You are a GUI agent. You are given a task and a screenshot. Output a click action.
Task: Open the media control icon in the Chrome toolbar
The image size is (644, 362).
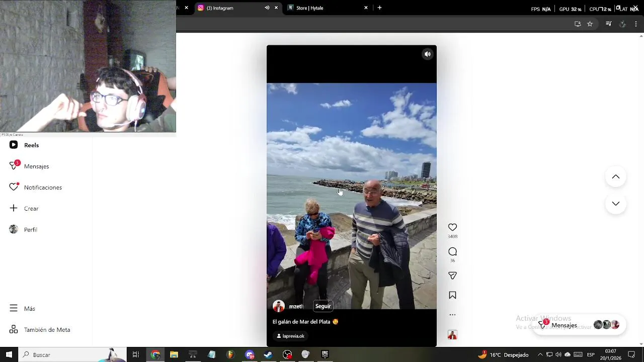pyautogui.click(x=609, y=24)
